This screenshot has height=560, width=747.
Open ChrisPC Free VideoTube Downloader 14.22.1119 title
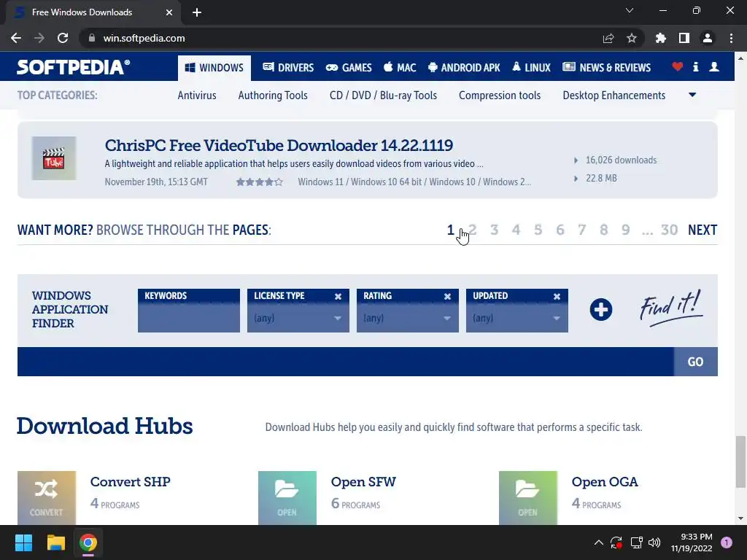click(x=279, y=145)
